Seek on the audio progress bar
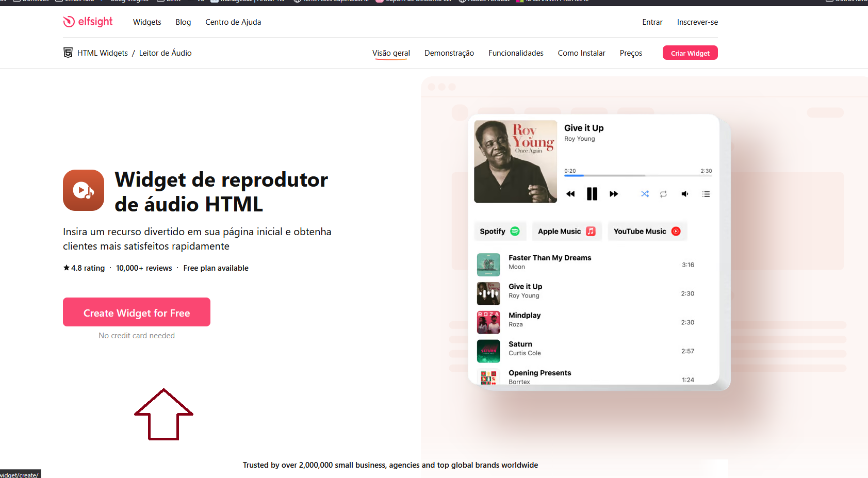This screenshot has width=868, height=478. click(x=638, y=176)
